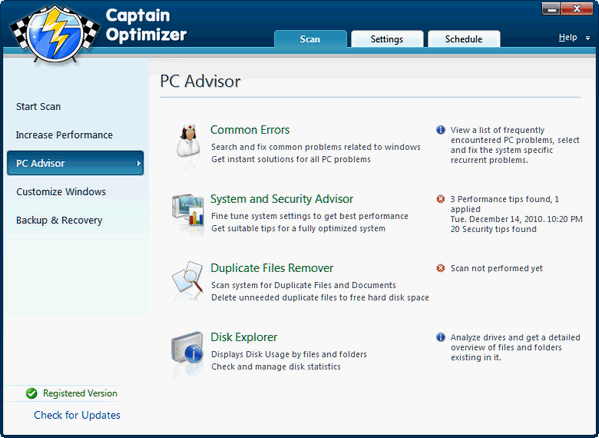599x438 pixels.
Task: Select the Scan tab
Action: click(310, 39)
